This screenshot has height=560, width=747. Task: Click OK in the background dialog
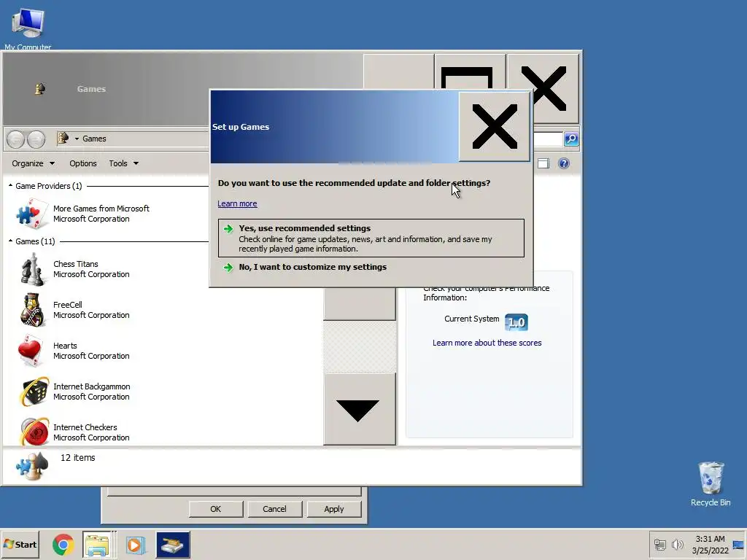pos(216,509)
